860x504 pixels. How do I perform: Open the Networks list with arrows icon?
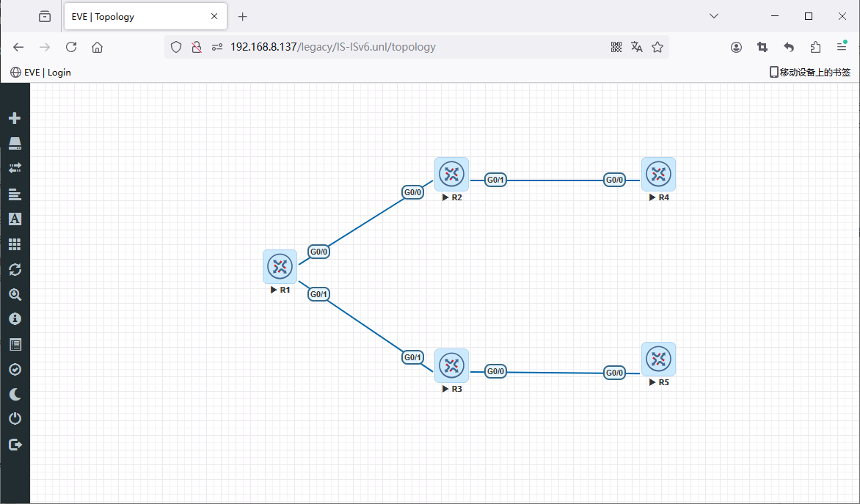[x=15, y=168]
